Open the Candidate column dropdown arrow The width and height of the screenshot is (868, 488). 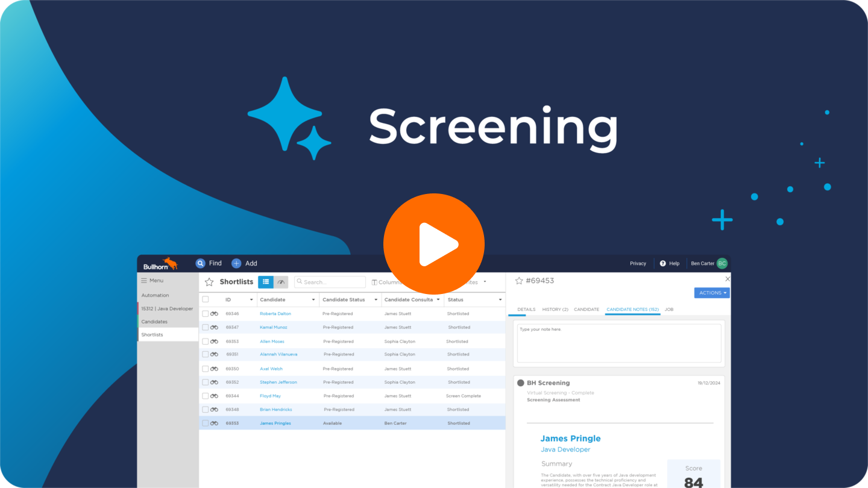pos(313,300)
